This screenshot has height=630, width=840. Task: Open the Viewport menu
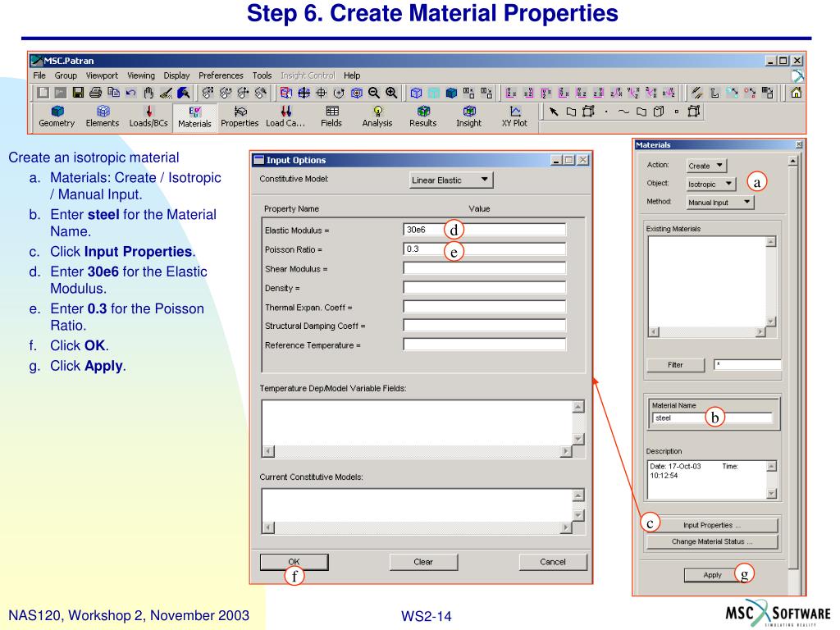[102, 75]
